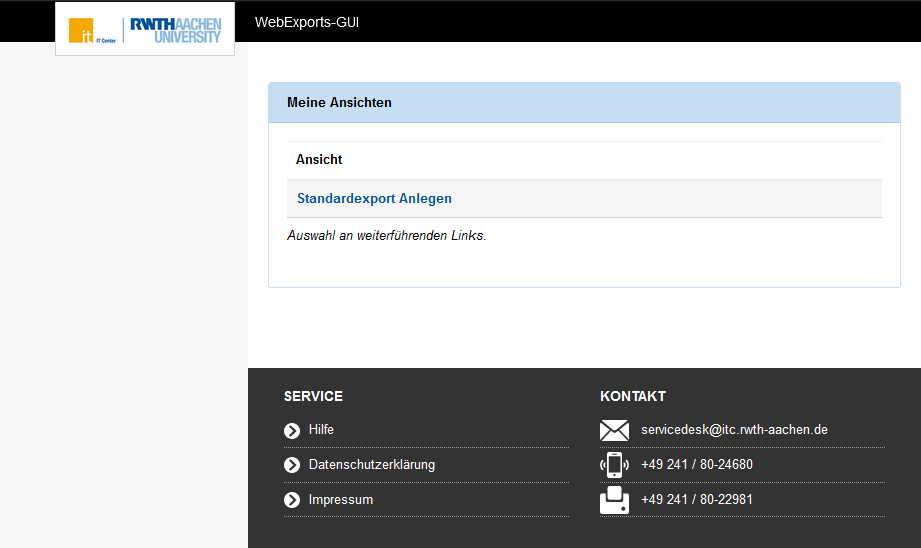The height and width of the screenshot is (548, 921).
Task: Open the Hilfe link
Action: pyautogui.click(x=321, y=430)
